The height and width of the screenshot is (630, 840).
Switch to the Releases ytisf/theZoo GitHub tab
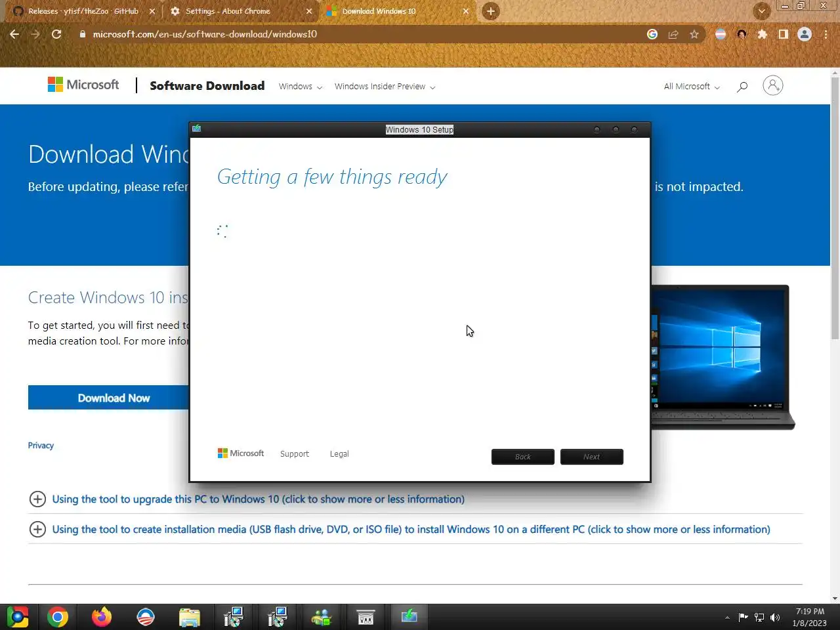83,11
